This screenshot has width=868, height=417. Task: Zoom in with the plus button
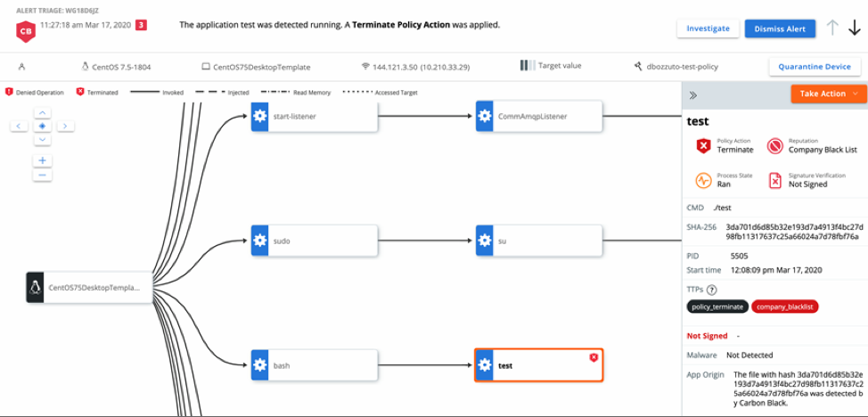click(x=43, y=161)
